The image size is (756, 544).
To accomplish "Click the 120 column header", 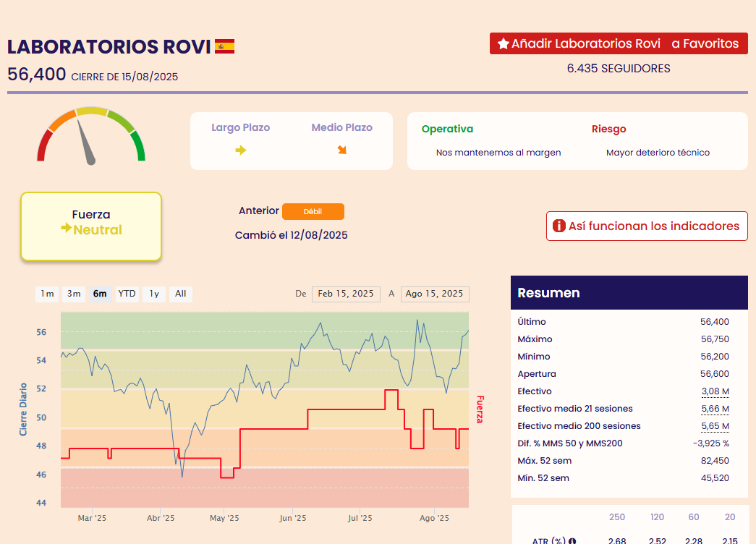I will click(x=657, y=517).
